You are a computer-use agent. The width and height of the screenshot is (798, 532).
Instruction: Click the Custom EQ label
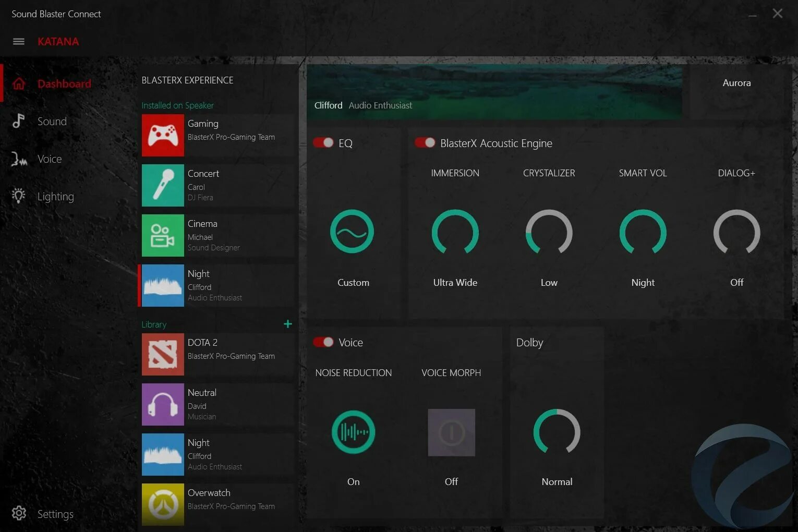point(353,283)
